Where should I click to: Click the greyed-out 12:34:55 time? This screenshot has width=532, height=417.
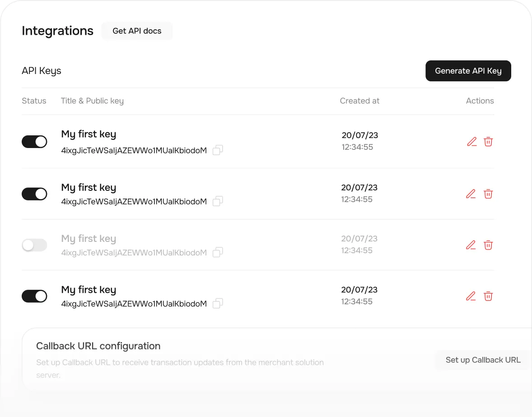(x=357, y=250)
